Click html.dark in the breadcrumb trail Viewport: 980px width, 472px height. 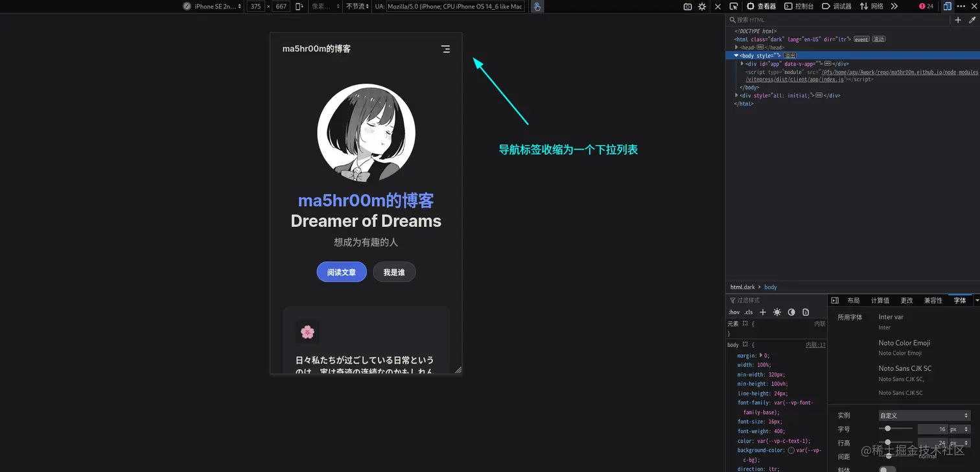[x=743, y=287]
